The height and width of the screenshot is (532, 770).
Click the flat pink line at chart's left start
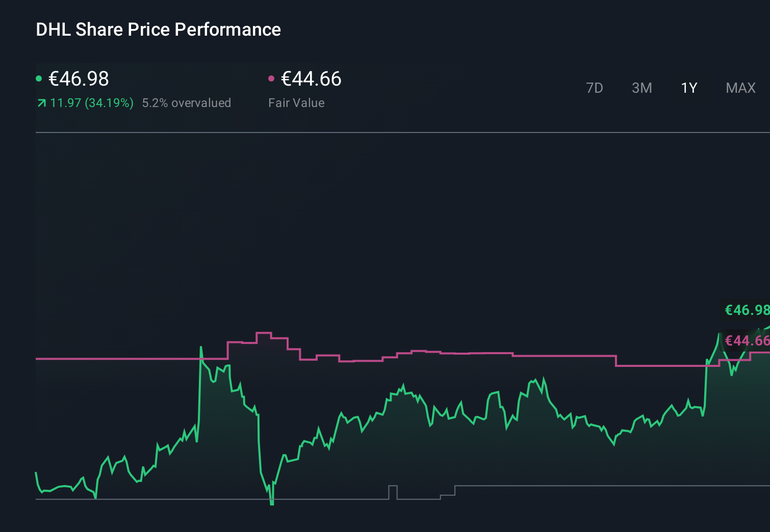click(102, 359)
